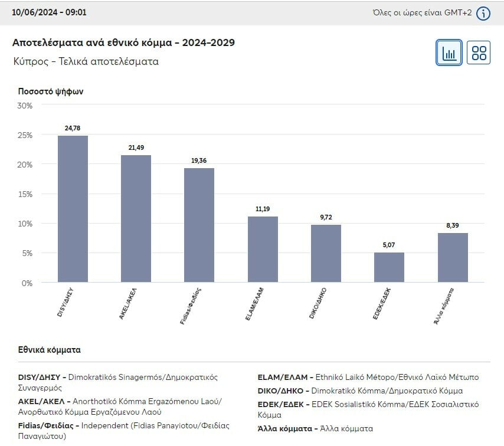Screen dimensions: 504x446
Task: Click the DISY/ΔΗΣΥ legend entry
Action: [x=118, y=382]
